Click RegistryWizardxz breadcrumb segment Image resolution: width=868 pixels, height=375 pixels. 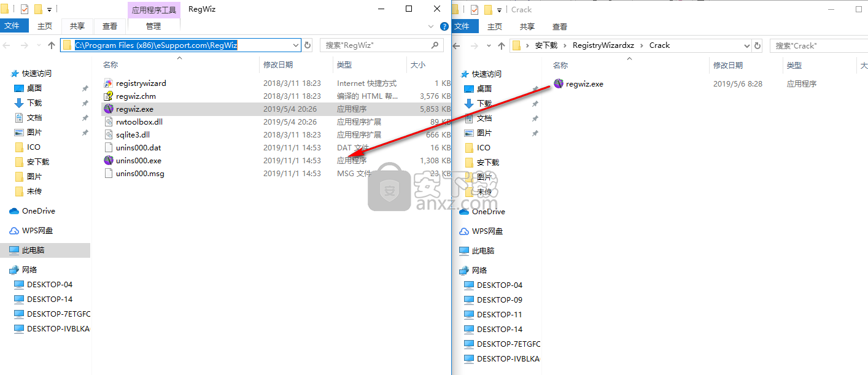tap(603, 45)
